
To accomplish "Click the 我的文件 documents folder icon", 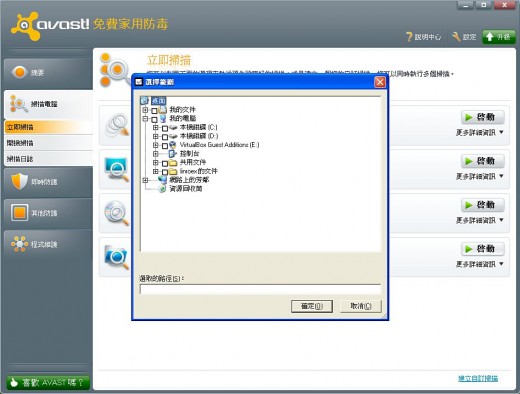I will click(x=163, y=110).
